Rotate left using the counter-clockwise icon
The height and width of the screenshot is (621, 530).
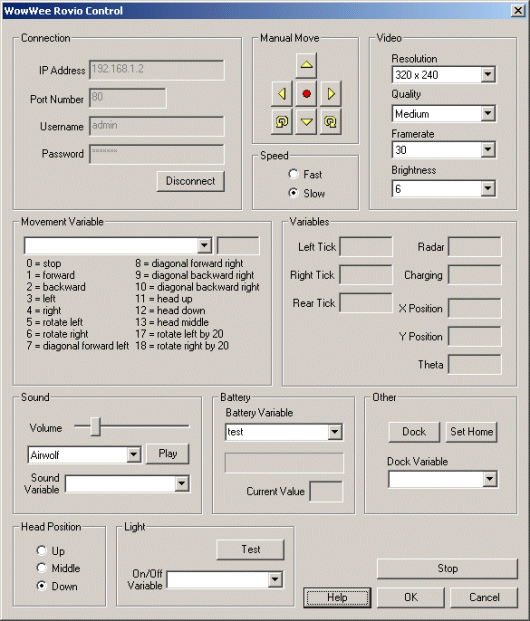tap(282, 122)
